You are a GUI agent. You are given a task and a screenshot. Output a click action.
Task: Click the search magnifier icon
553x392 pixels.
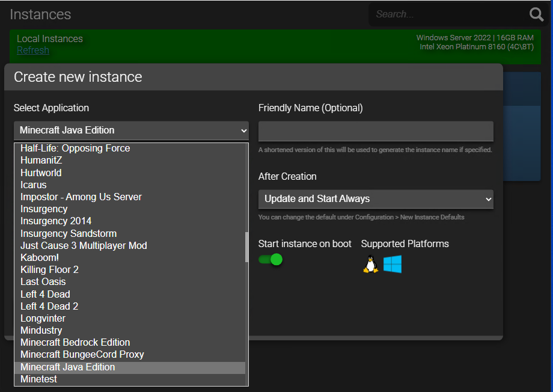(x=536, y=14)
